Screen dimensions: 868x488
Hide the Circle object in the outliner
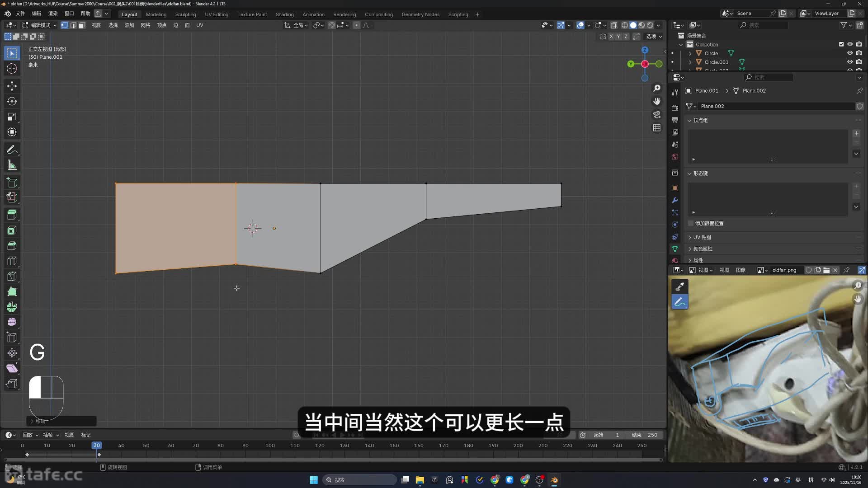850,53
